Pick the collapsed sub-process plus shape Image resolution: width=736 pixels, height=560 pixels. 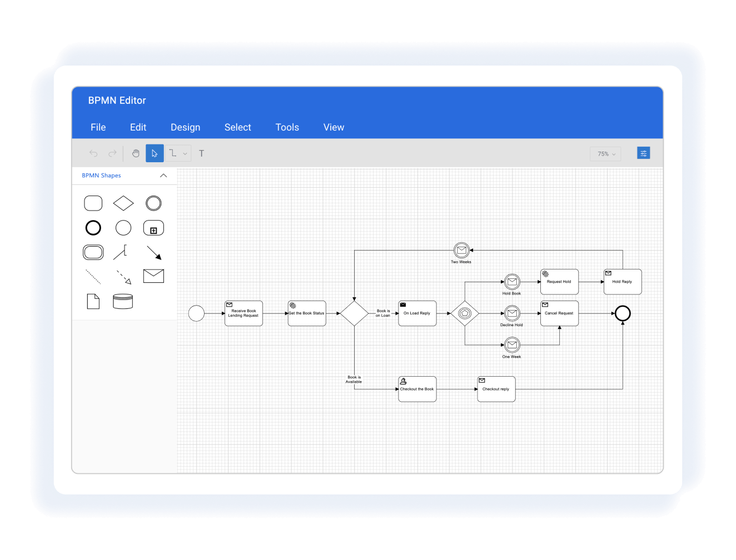(x=153, y=228)
